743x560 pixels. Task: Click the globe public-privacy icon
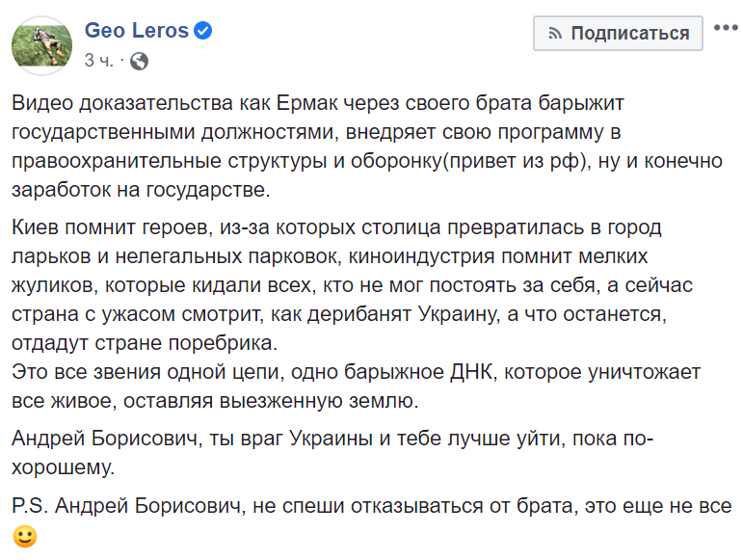(139, 61)
